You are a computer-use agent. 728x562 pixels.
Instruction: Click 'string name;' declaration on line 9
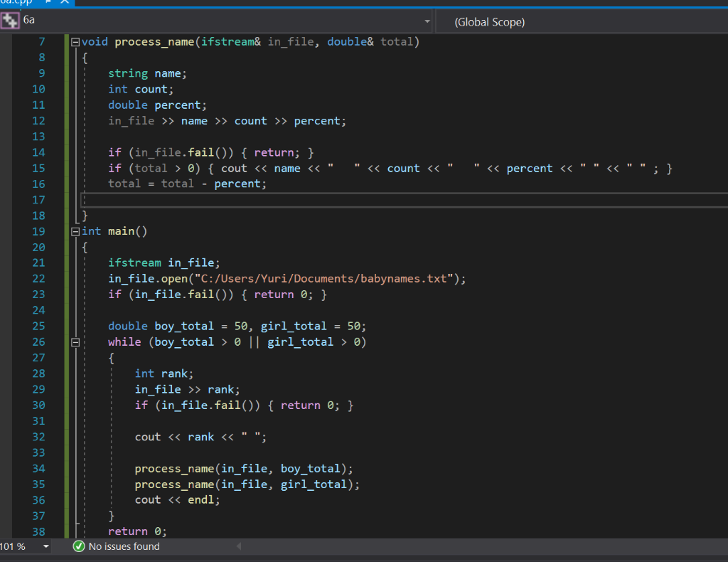147,73
